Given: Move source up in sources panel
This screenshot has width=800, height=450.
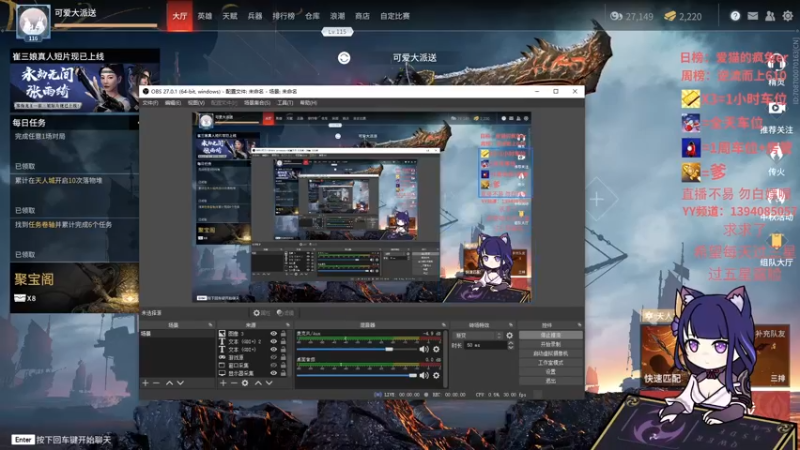Looking at the screenshot, I should (258, 383).
